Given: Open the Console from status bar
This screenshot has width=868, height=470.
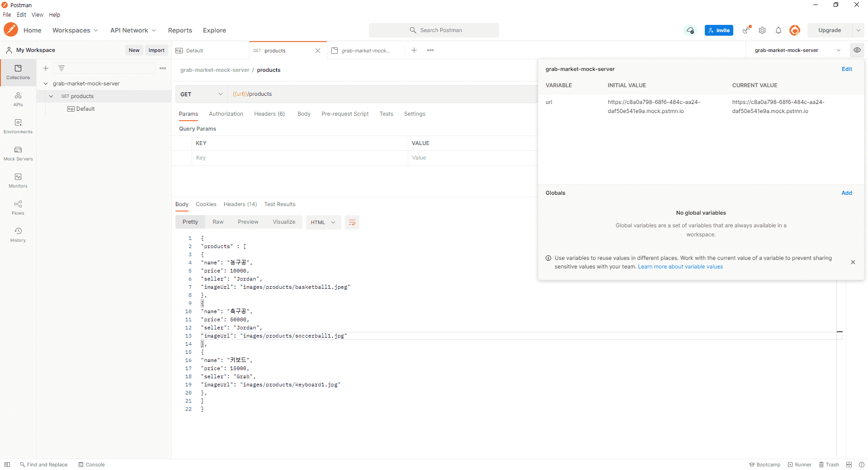Looking at the screenshot, I should 91,465.
